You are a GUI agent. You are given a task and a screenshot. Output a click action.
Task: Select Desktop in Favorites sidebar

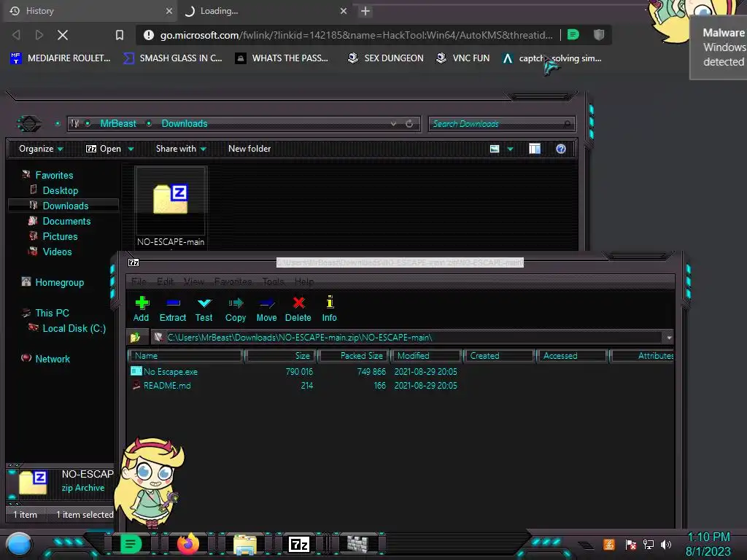point(60,190)
